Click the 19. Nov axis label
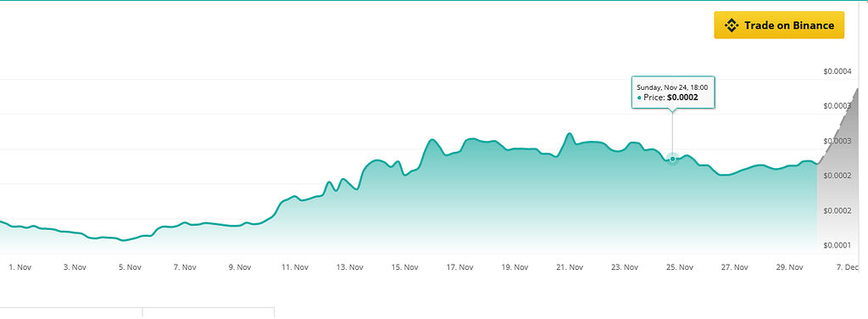 click(x=515, y=267)
